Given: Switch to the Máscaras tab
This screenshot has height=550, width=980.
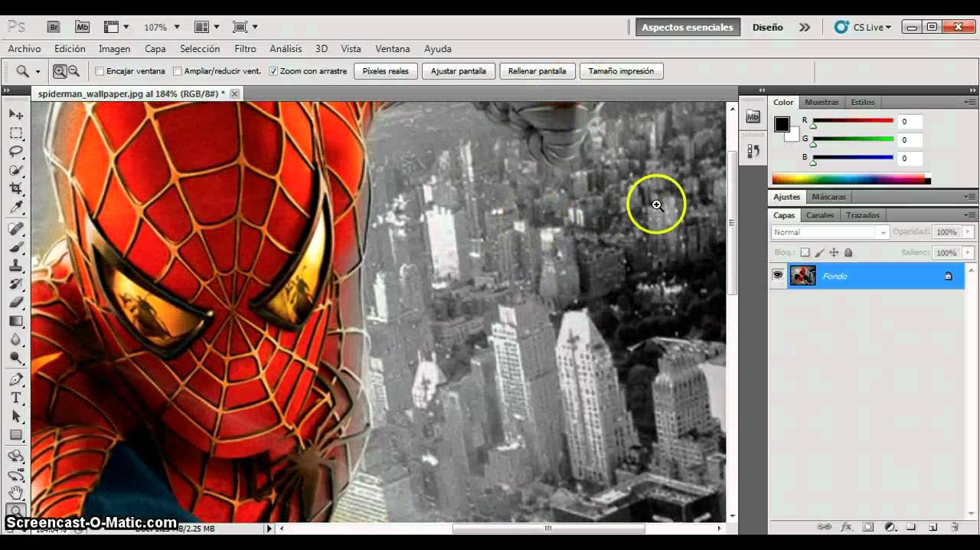Looking at the screenshot, I should [829, 197].
